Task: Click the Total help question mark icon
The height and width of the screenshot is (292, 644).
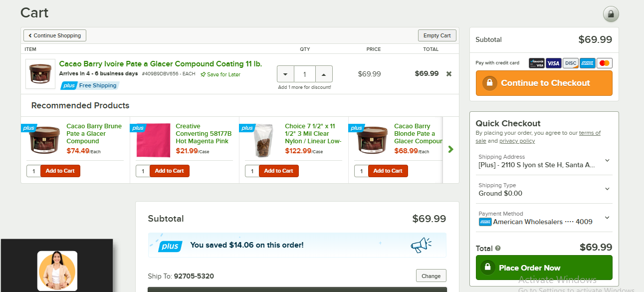Action: [x=497, y=248]
